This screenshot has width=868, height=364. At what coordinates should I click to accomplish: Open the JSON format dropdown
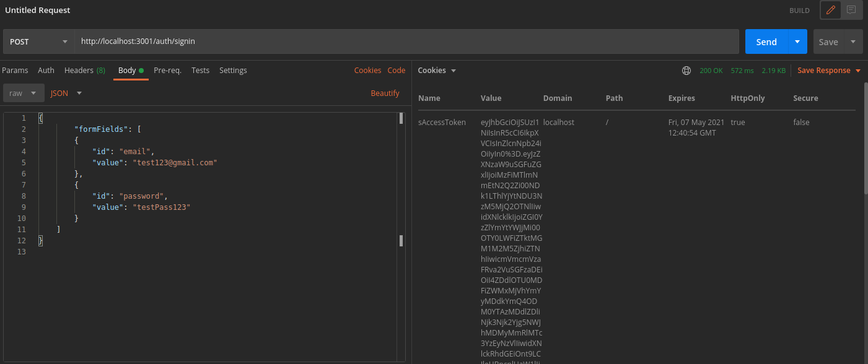click(66, 92)
